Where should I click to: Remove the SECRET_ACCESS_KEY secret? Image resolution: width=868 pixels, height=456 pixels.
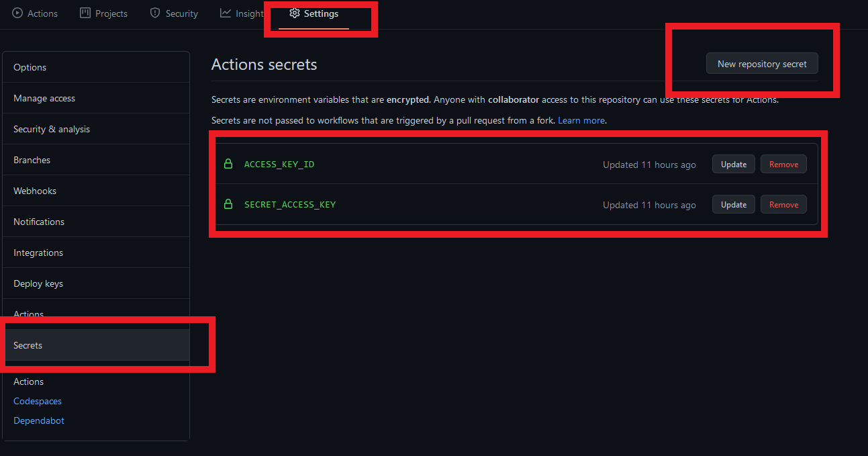pos(783,204)
